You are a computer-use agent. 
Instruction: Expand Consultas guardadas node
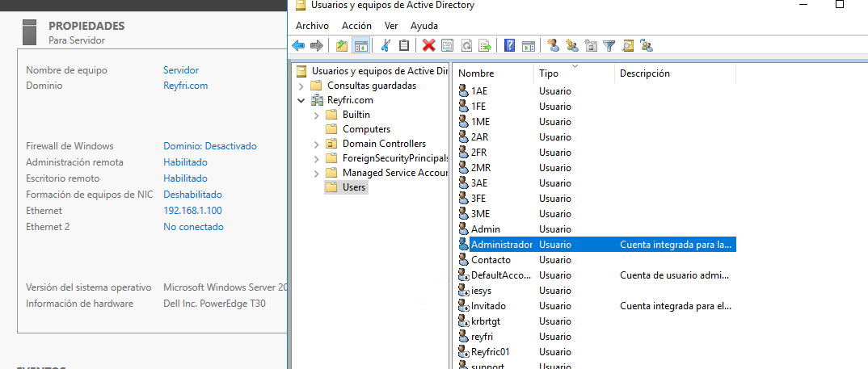pos(301,86)
